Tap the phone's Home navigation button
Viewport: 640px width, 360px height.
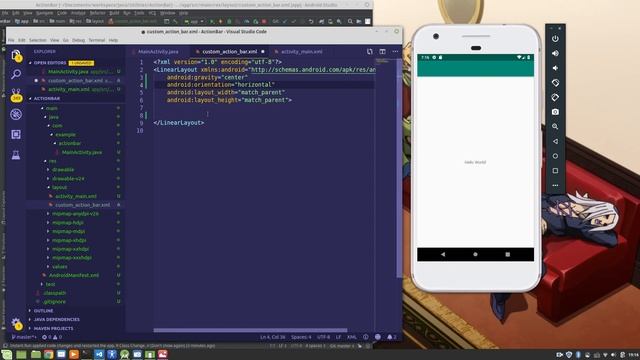(475, 254)
